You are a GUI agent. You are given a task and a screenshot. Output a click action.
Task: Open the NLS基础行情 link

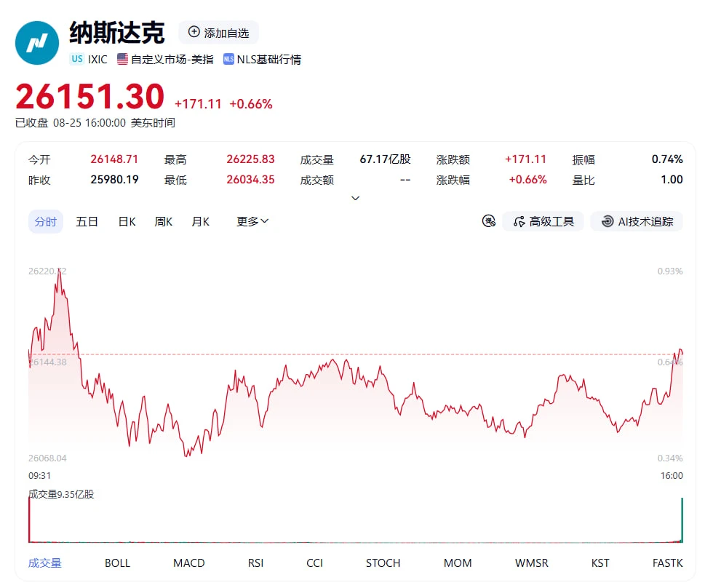click(269, 60)
